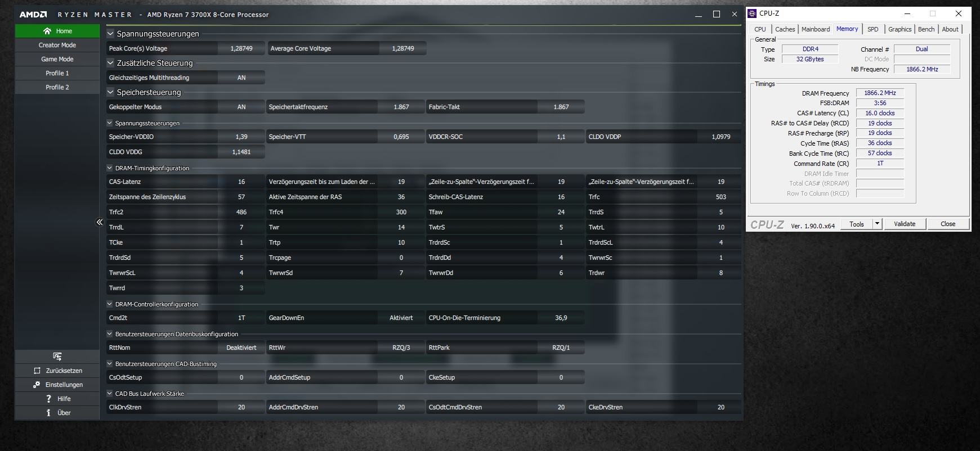Click the CPU-Z app icon in title bar
Screen dimensions: 980x451
coord(753,13)
